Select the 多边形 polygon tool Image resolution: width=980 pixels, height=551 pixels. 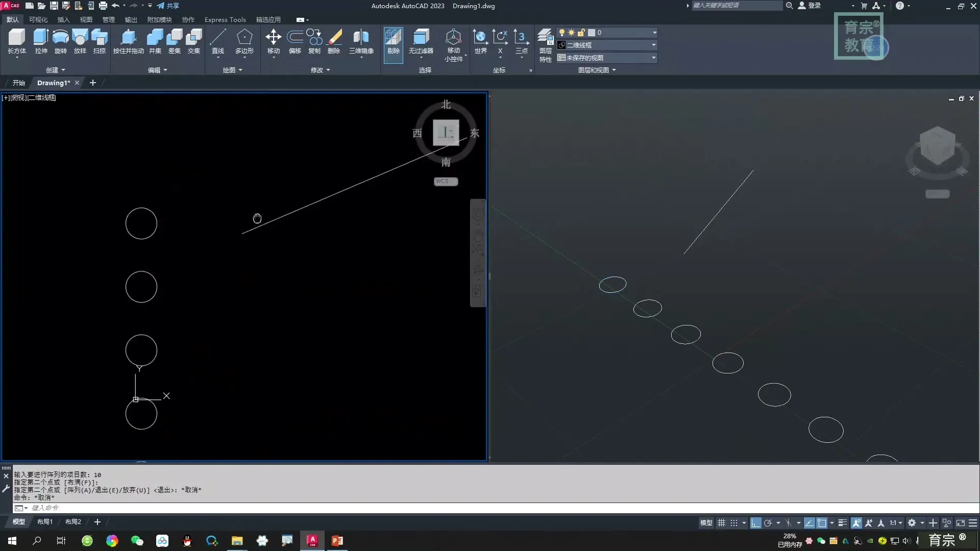pyautogui.click(x=244, y=41)
